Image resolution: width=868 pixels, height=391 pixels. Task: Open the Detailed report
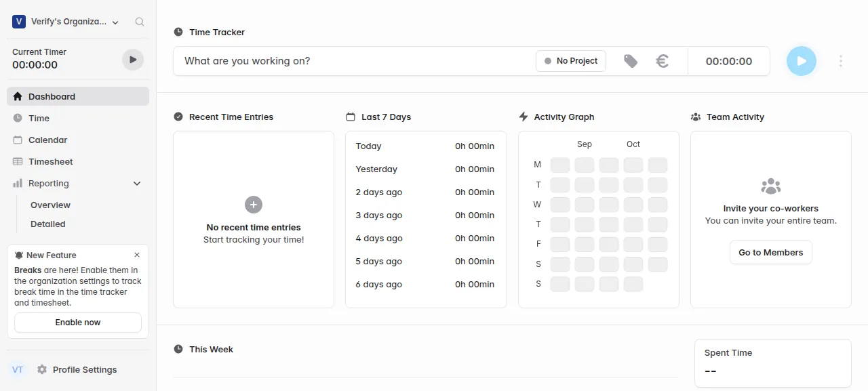(x=48, y=224)
